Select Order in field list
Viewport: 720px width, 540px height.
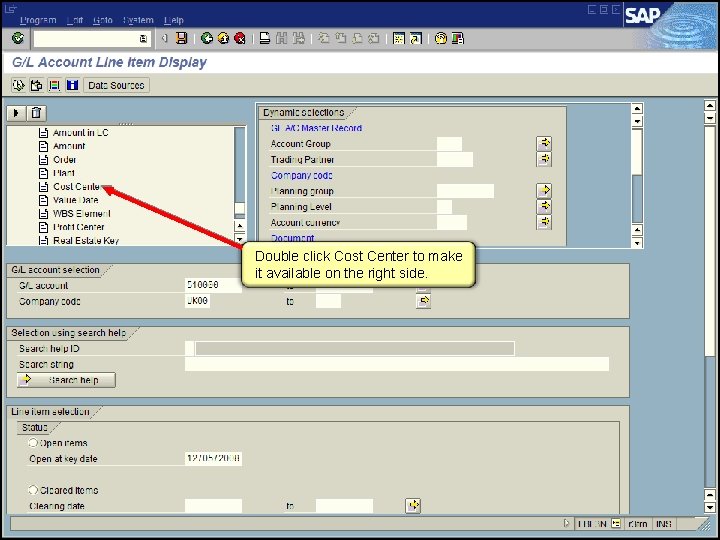[65, 160]
